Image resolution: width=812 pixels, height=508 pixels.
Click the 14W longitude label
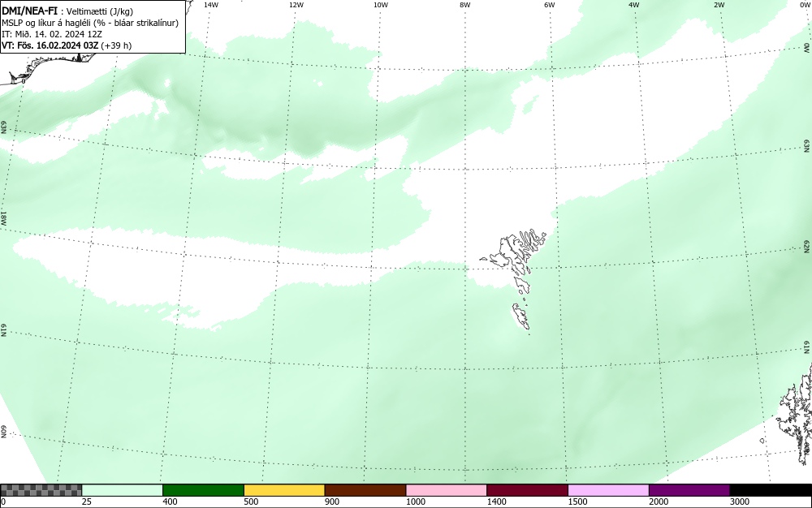pos(211,5)
